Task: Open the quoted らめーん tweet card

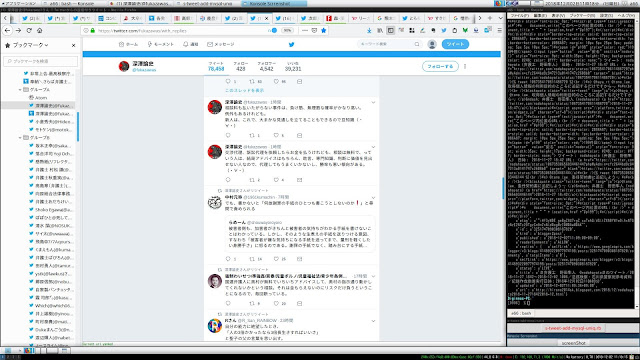Action: pyautogui.click(x=300, y=234)
